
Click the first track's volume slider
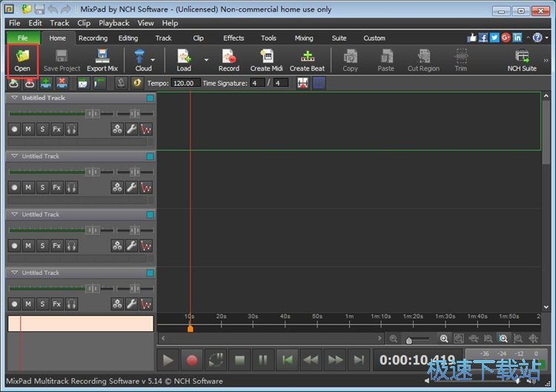(92, 113)
